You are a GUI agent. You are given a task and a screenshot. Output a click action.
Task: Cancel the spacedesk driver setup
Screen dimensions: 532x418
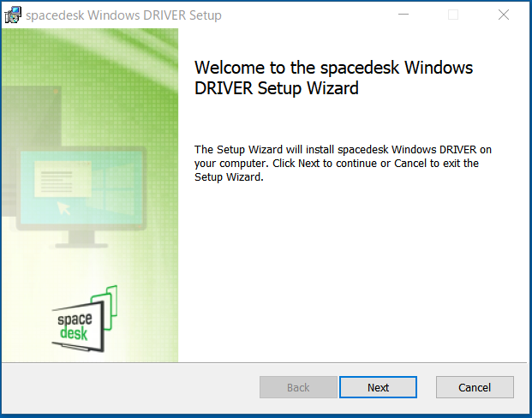pos(475,387)
